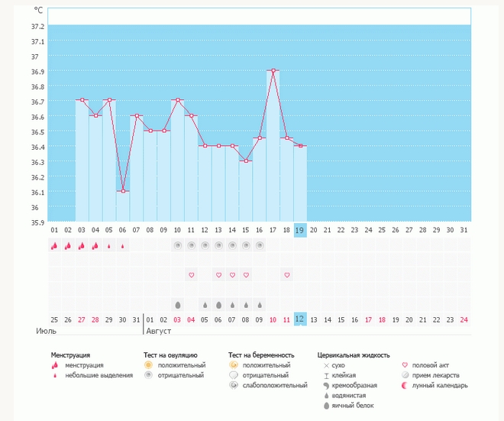The height and width of the screenshot is (421, 504).
Task: Select the light discharge icon on cycle day 05
Action: click(x=109, y=246)
